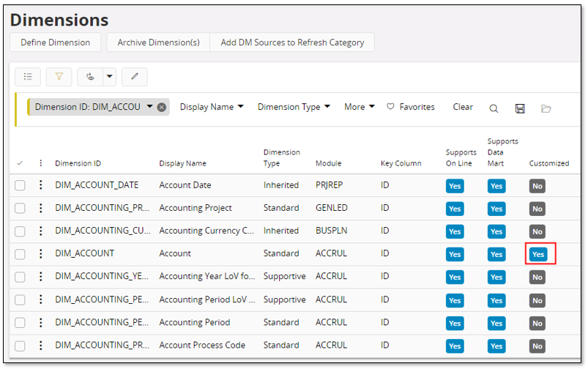Click Supportive type in Accounting Year LoV row
Viewport: 588px width, 369px height.
(x=284, y=276)
